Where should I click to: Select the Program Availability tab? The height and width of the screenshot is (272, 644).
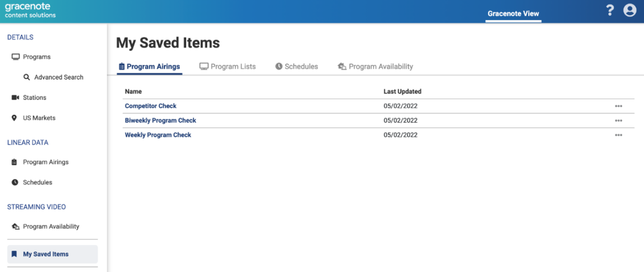[x=375, y=66]
